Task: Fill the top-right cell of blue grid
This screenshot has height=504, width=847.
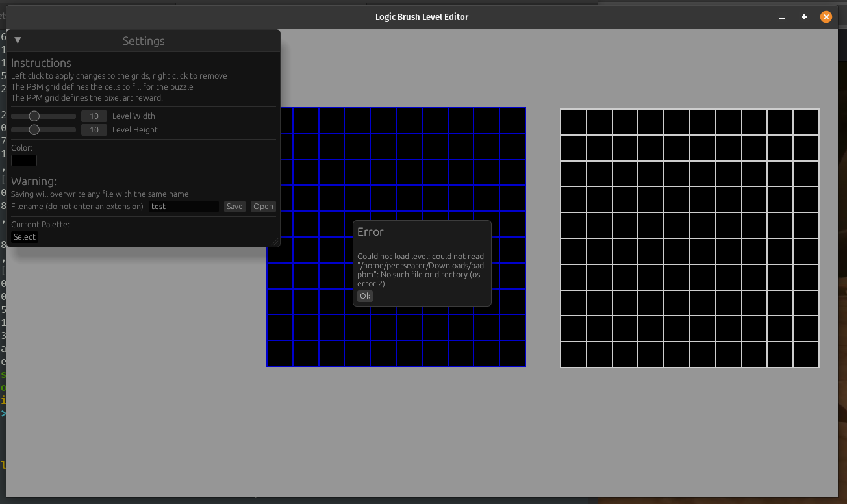Action: click(512, 121)
